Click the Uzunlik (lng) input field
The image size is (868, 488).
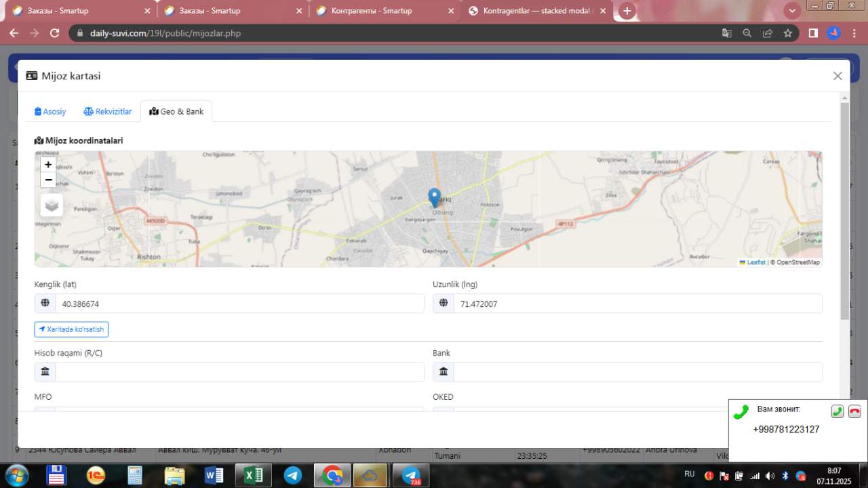coord(637,304)
